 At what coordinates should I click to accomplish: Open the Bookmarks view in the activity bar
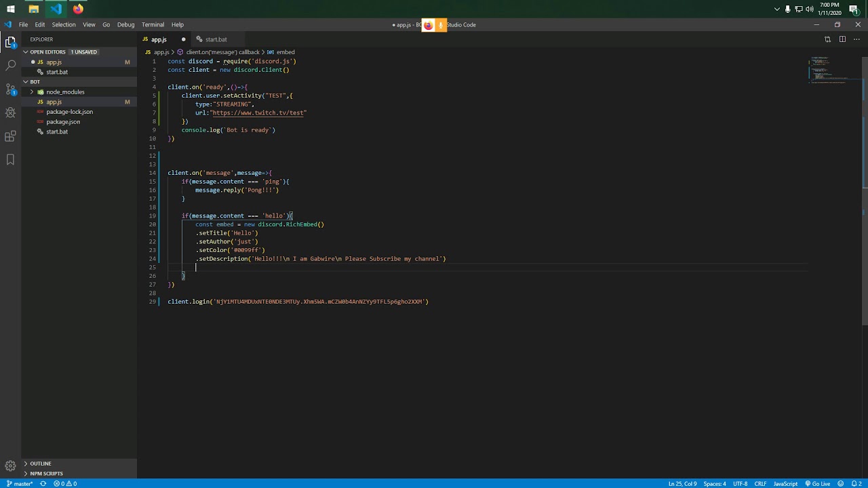coord(10,160)
